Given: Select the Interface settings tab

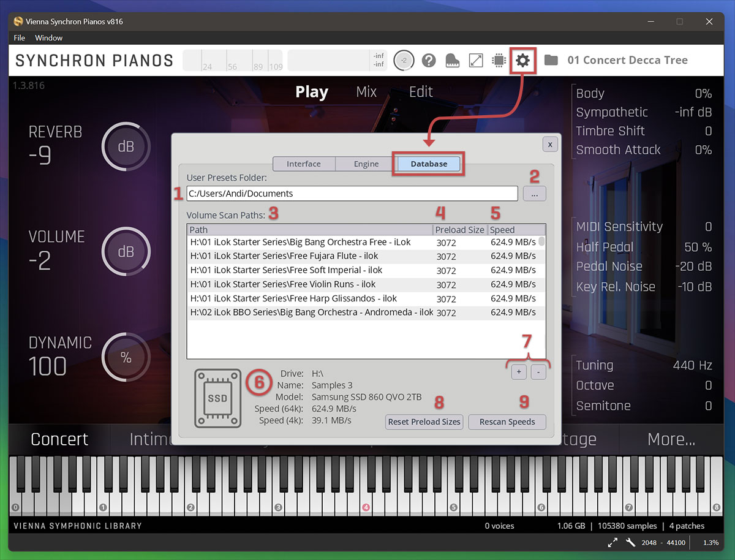Looking at the screenshot, I should click(x=304, y=164).
